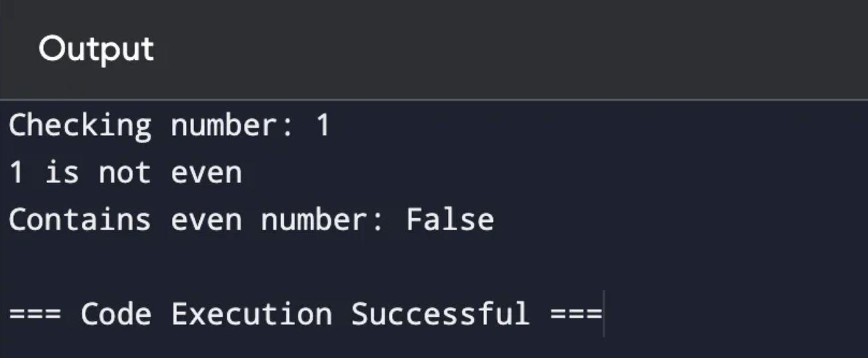Screen dimensions: 868x358
Task: Click the word "Execution" in the status line
Action: coord(251,314)
